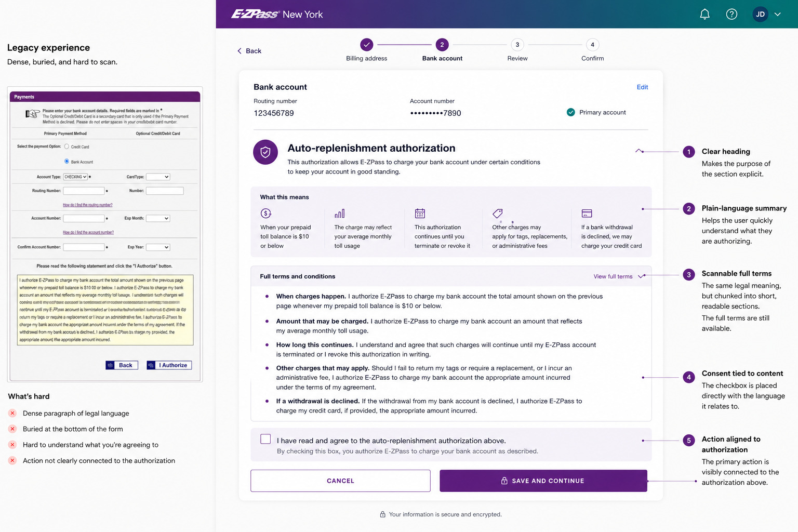Screen dimensions: 798x532
Task: Click the tag other charges icon
Action: [498, 213]
